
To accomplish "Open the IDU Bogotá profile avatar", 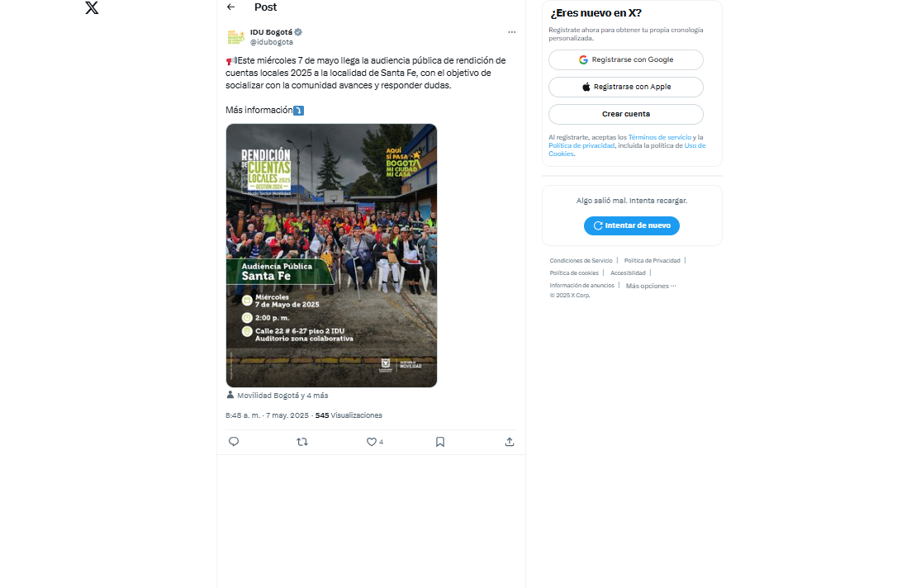I will (x=235, y=37).
